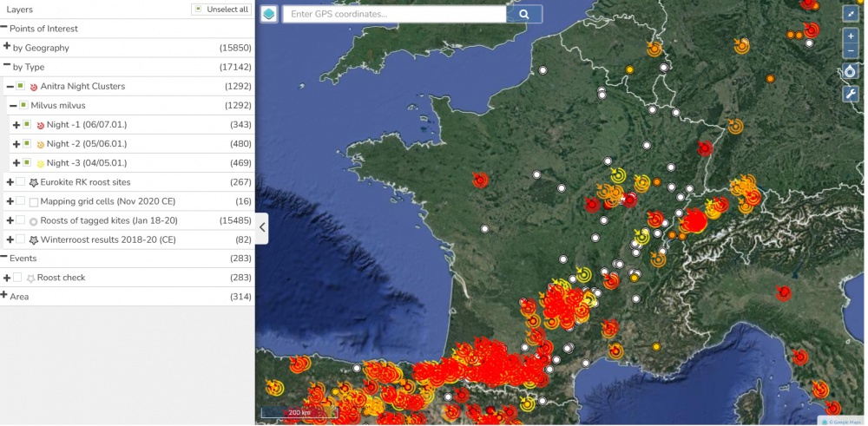This screenshot has width=868, height=426.
Task: Click the GPS search magnifier button
Action: coord(524,14)
